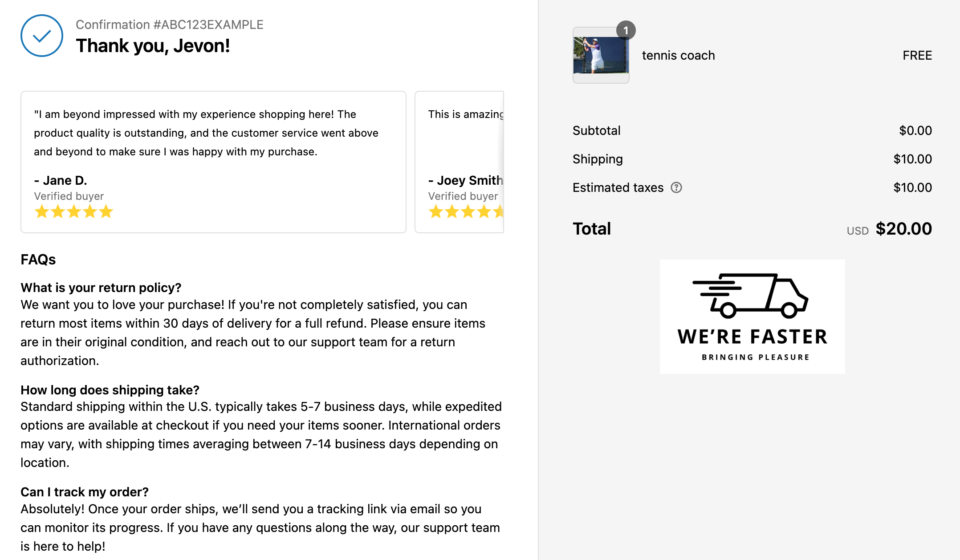The width and height of the screenshot is (960, 560).
Task: Click the notification badge on cart icon
Action: click(x=625, y=31)
